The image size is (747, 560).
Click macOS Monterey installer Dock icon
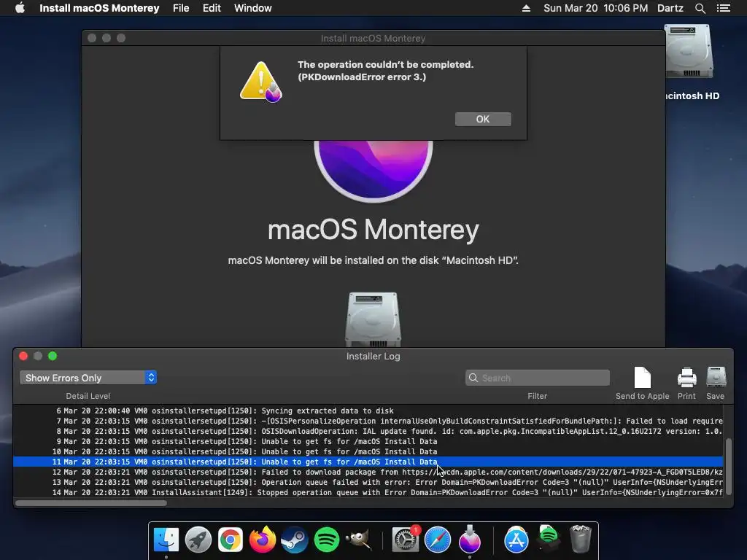tap(469, 539)
